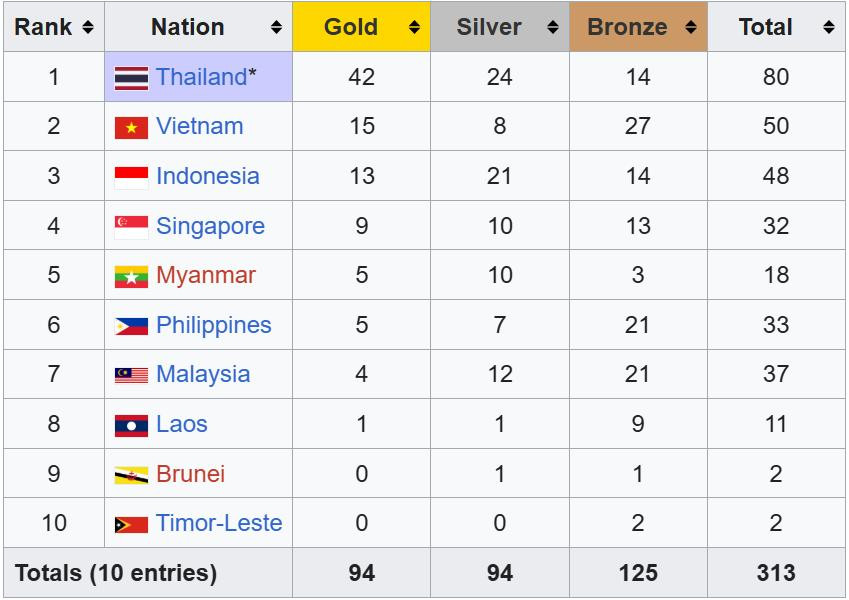
Task: Click the Myanmar flag icon
Action: coord(131,276)
